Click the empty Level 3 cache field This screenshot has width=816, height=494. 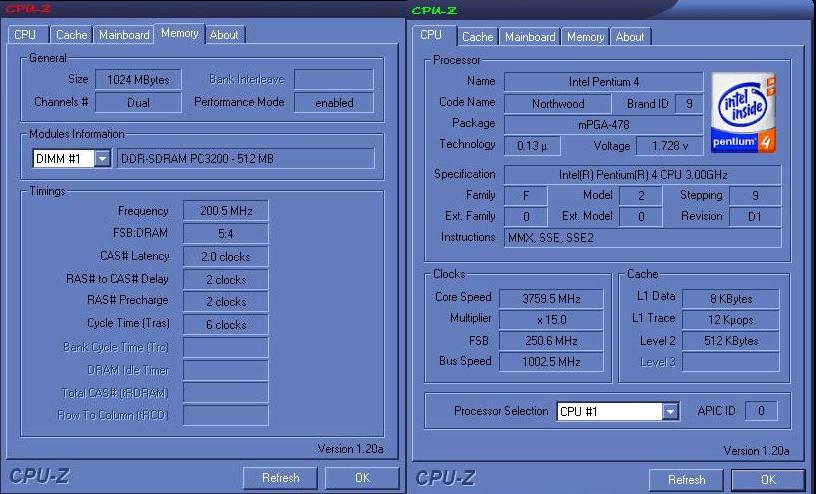pos(731,362)
